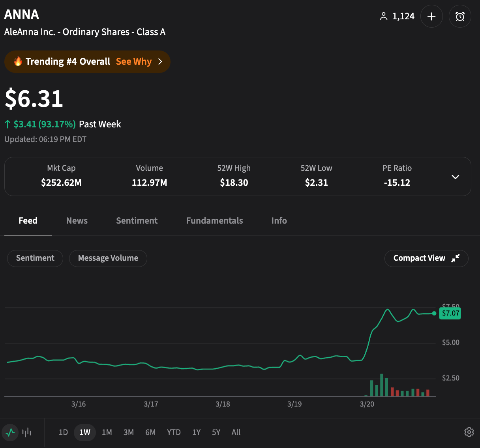The image size is (480, 448).
Task: Open chart settings gear icon
Action: click(x=469, y=432)
